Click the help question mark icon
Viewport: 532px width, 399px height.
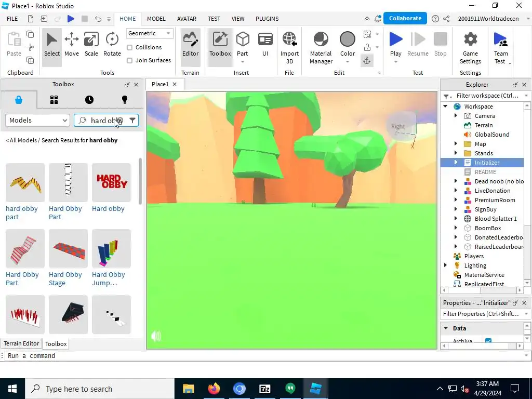[435, 19]
